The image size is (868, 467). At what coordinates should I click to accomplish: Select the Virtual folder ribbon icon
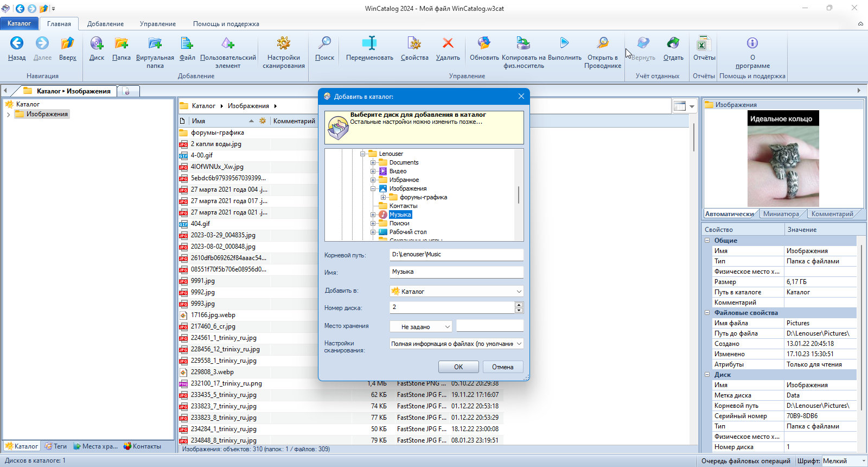coord(155,43)
